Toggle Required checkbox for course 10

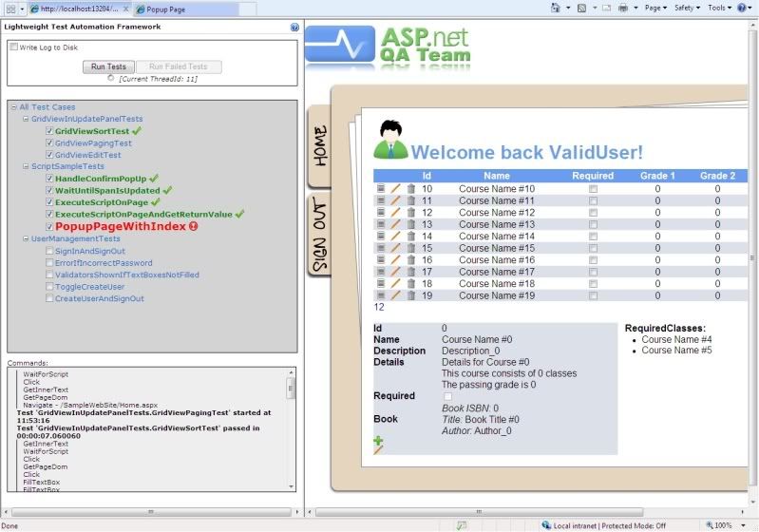click(x=593, y=189)
